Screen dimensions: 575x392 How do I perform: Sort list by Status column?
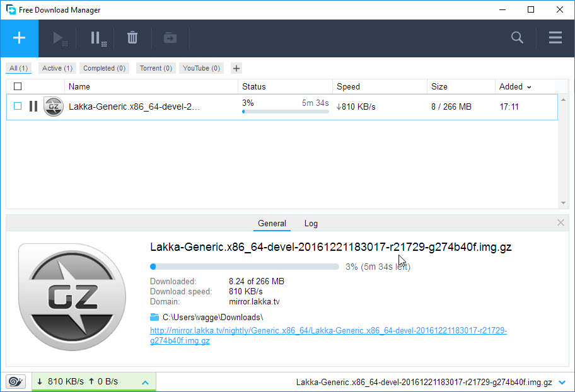pyautogui.click(x=253, y=86)
